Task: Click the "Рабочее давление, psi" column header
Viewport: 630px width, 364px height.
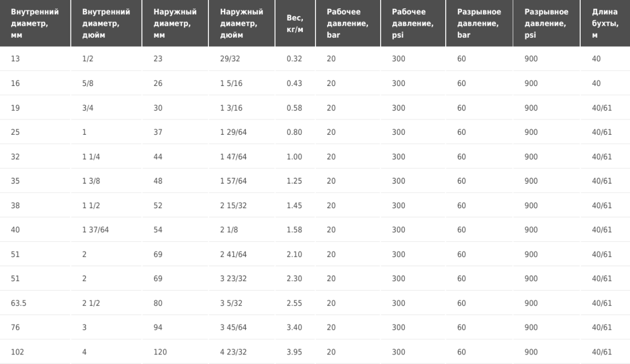Action: click(413, 24)
